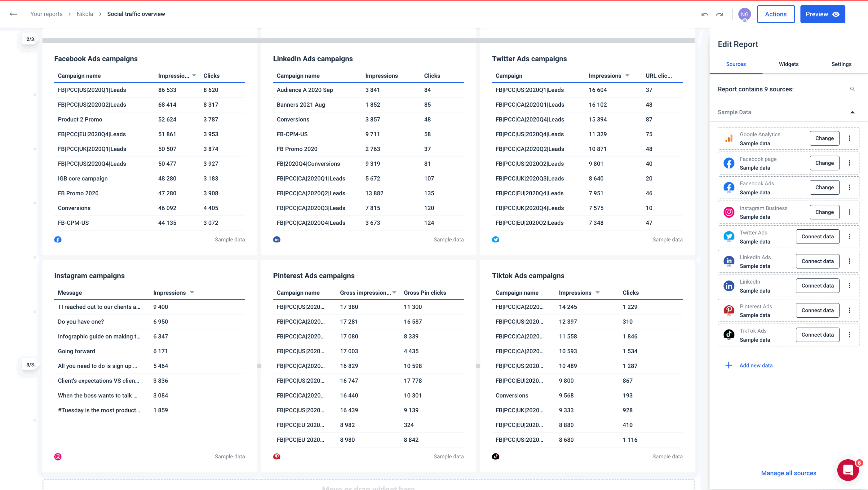Switch to the Widgets tab
The height and width of the screenshot is (490, 868).
coord(788,64)
